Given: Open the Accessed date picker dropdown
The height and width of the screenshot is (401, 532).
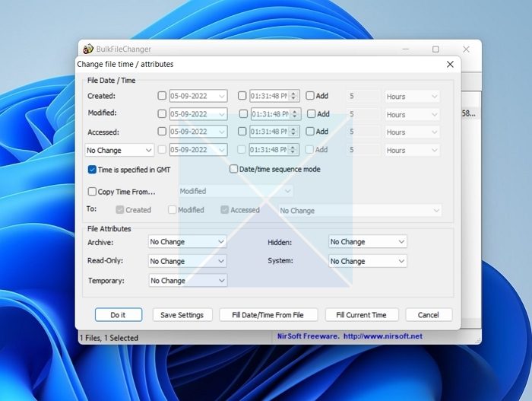Looking at the screenshot, I should click(x=222, y=132).
